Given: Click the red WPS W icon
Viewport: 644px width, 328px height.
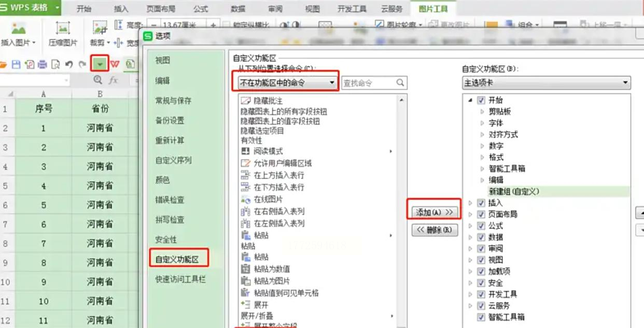Looking at the screenshot, I should (x=115, y=64).
